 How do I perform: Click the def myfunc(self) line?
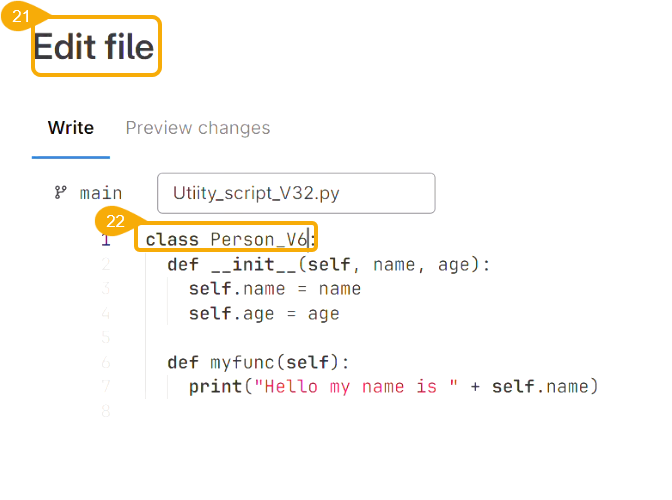pyautogui.click(x=258, y=362)
